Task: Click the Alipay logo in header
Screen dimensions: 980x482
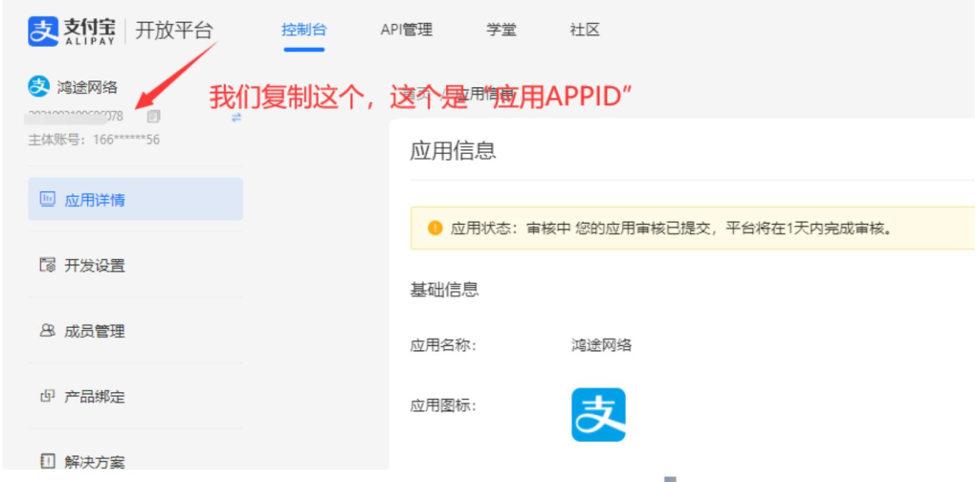Action: (71, 31)
